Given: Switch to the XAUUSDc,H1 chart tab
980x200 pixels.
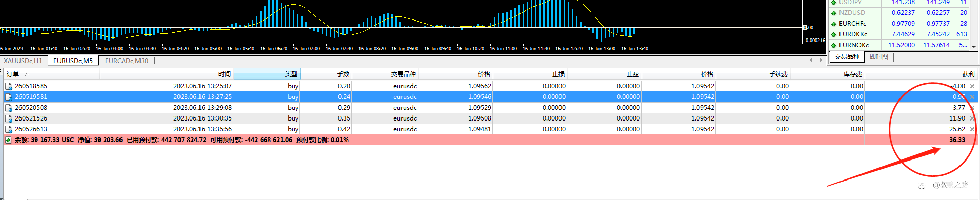Looking at the screenshot, I should click(23, 61).
